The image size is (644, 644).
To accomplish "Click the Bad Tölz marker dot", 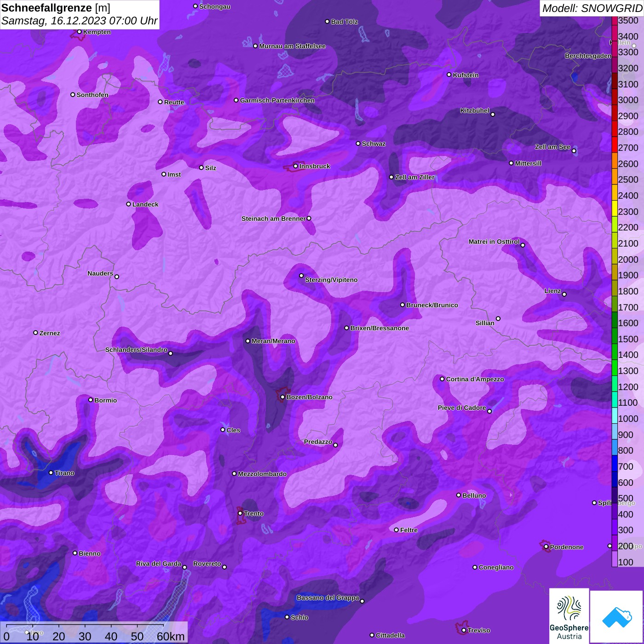I will pyautogui.click(x=328, y=22).
